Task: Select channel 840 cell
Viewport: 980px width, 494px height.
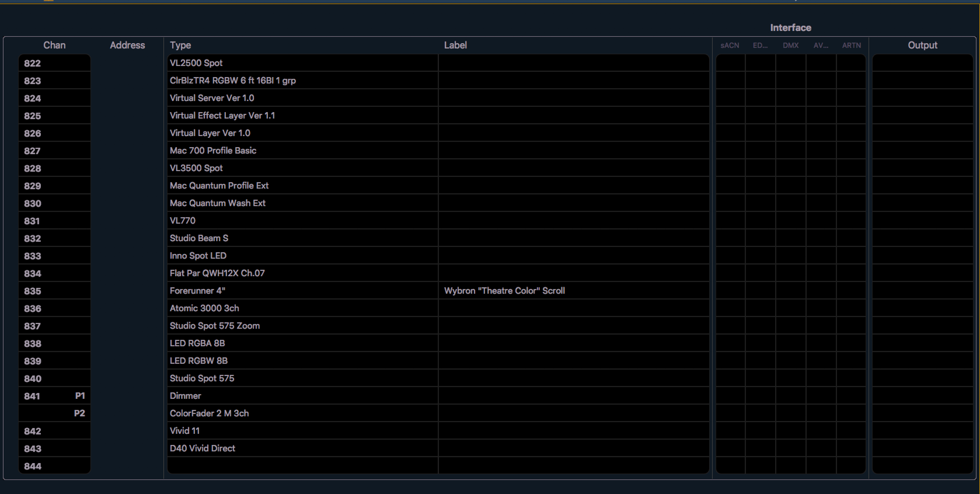Action: point(54,378)
